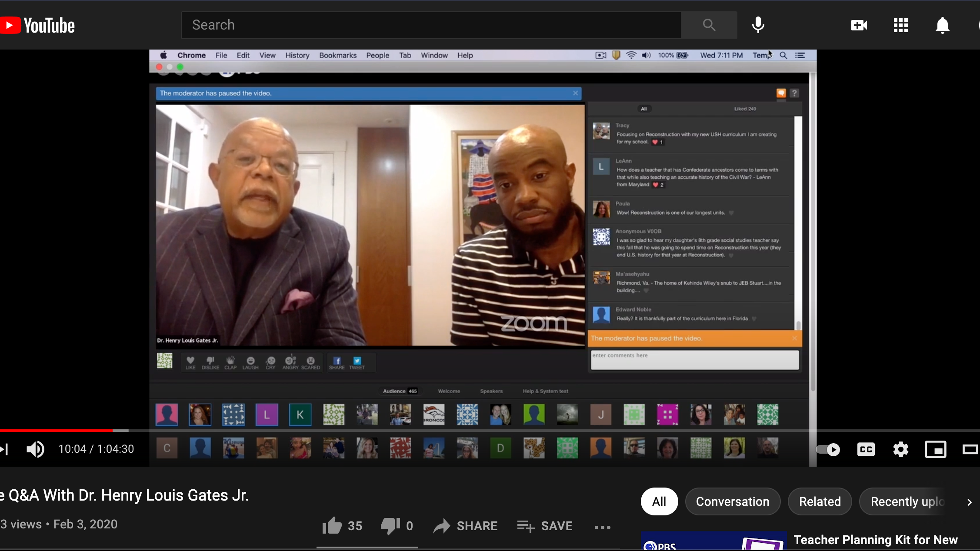
Task: Mute the video volume
Action: 35,449
